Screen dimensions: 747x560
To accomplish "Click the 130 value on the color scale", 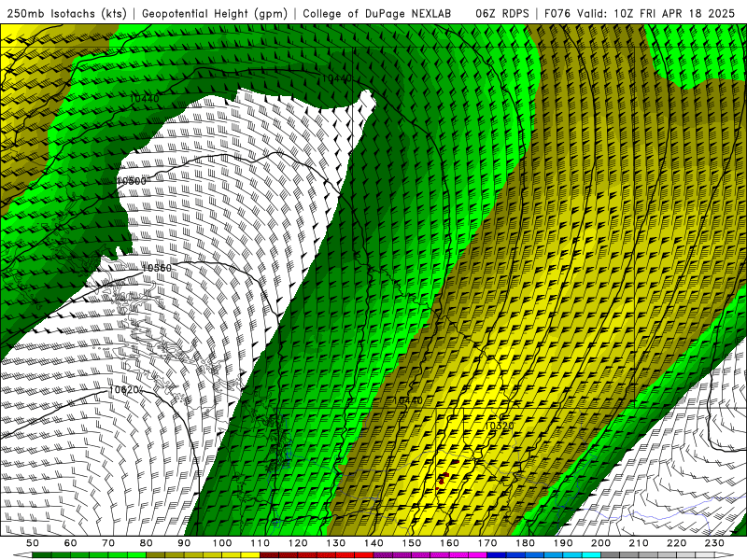I will click(x=336, y=543).
